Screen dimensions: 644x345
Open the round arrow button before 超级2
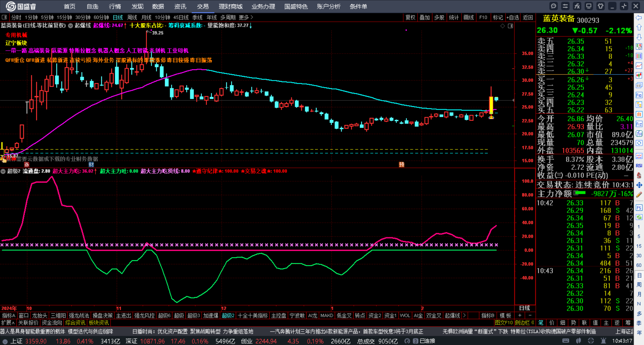click(3, 171)
